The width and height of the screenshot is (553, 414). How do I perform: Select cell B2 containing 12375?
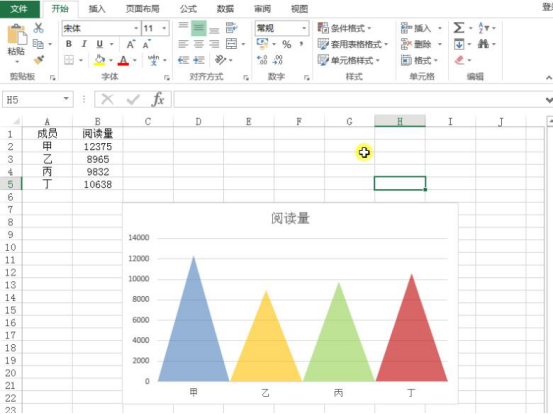coord(98,146)
